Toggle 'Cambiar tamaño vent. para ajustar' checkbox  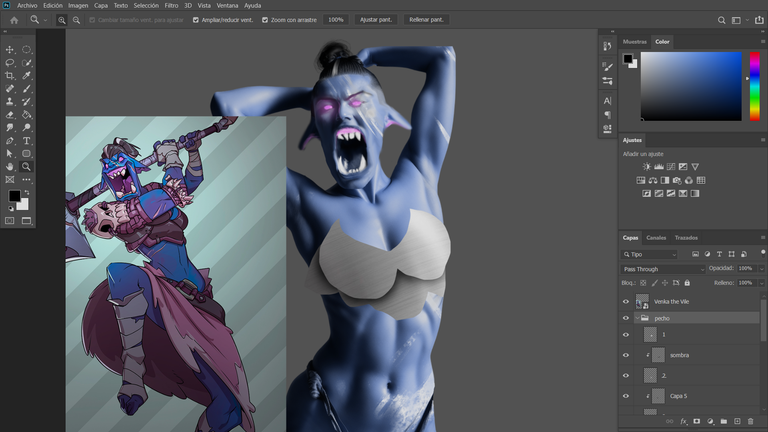92,20
